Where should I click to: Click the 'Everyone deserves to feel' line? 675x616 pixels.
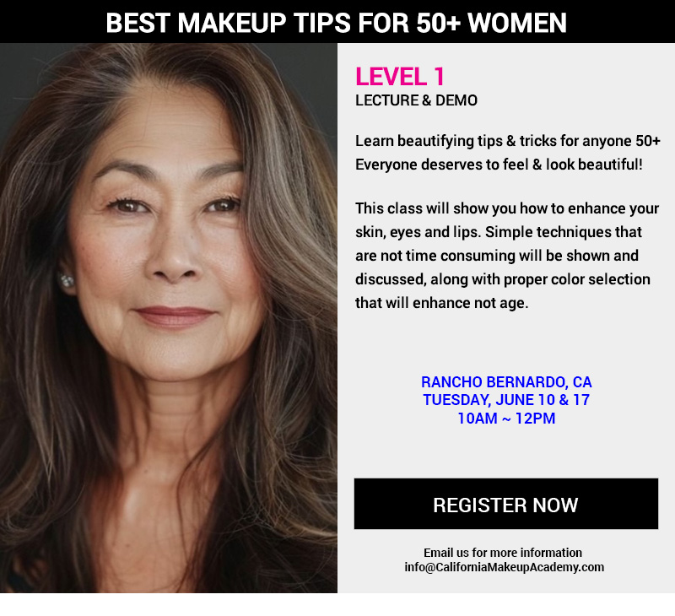pos(499,165)
